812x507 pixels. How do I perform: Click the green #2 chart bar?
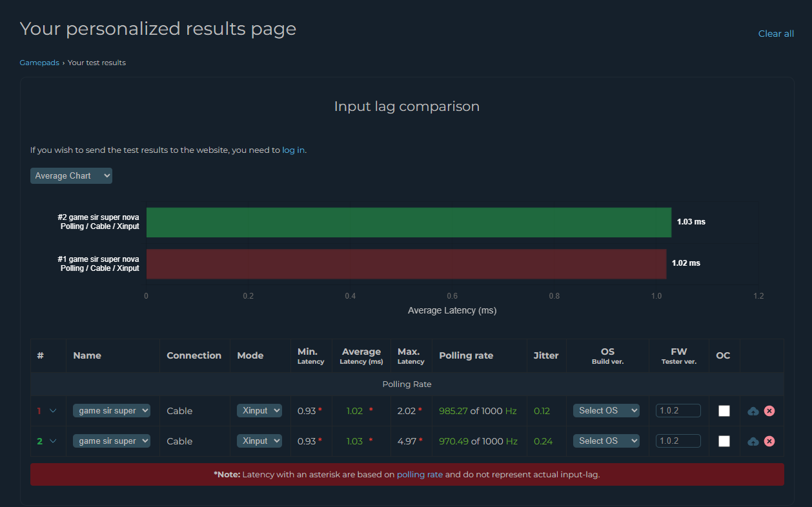[x=409, y=222]
